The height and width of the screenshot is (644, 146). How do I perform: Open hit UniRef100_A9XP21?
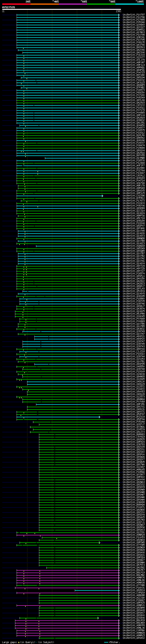[134, 337]
